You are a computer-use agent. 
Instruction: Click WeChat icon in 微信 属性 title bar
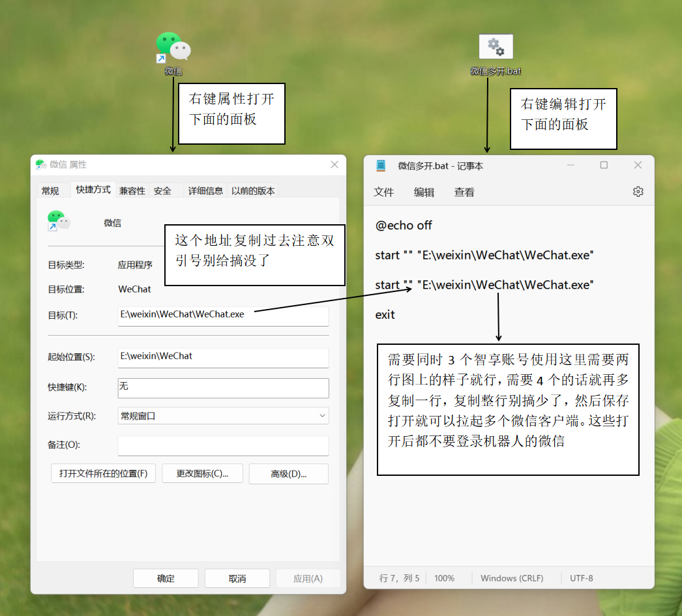click(41, 164)
